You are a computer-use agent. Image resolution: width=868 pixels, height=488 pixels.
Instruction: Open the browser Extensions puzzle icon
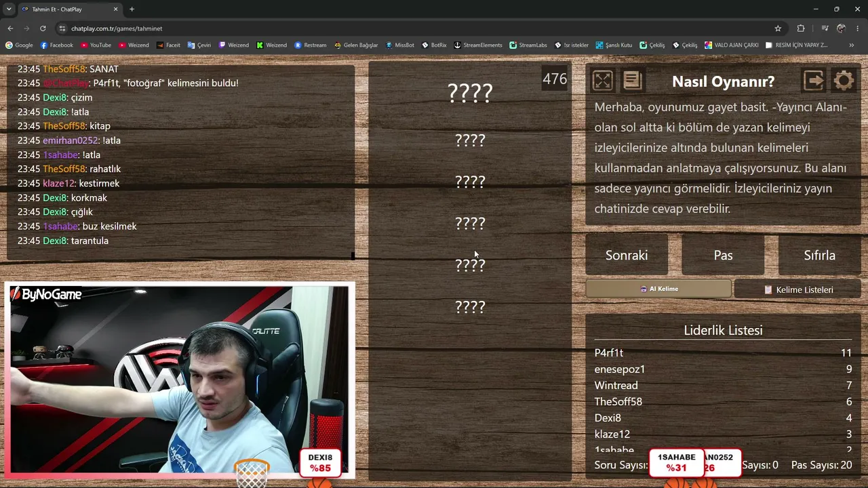tap(801, 28)
